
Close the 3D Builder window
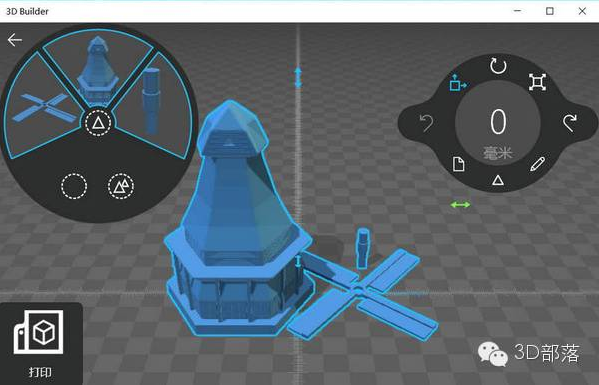[582, 11]
